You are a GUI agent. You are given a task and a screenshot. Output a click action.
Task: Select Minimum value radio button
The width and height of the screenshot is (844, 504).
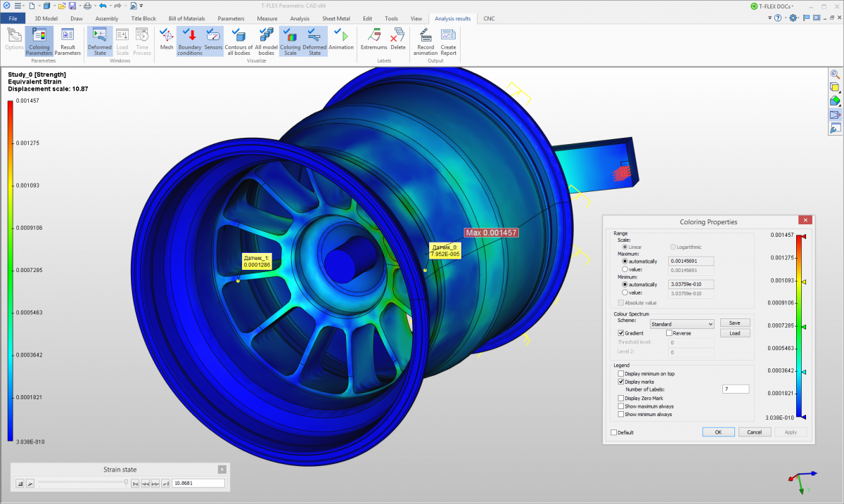(x=625, y=292)
